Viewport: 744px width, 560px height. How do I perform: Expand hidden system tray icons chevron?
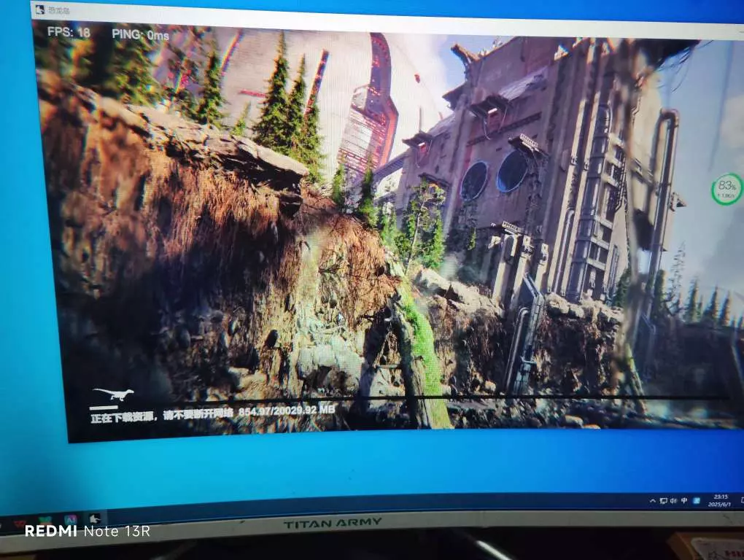point(653,501)
